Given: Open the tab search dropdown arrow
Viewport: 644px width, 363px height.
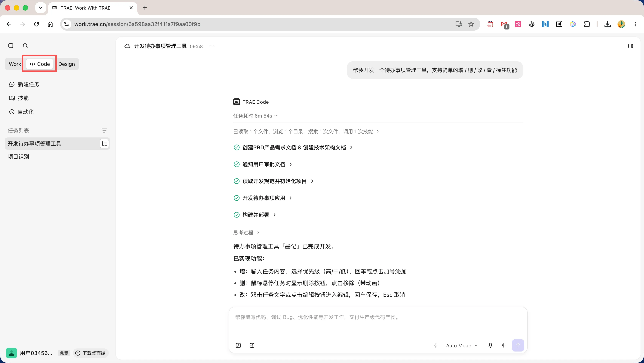Looking at the screenshot, I should (40, 8).
